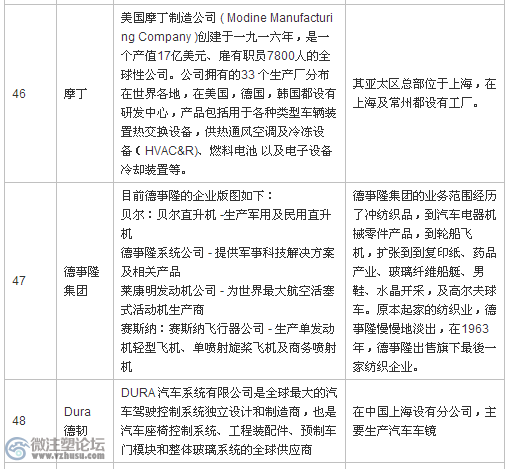This screenshot has height=469, width=511.
Task: Click the 德事隆集团的业务范围 description text
Action: point(424,281)
